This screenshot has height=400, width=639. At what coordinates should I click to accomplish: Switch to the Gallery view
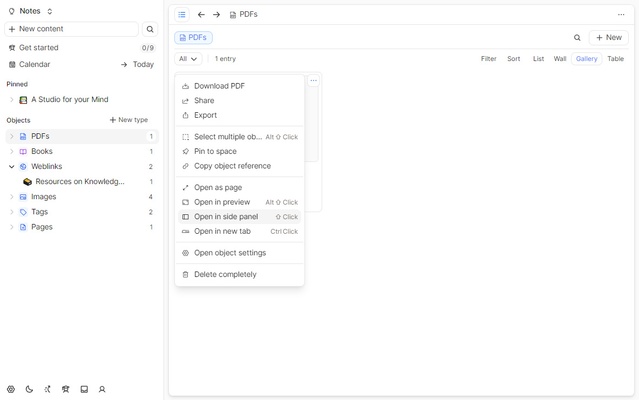tap(586, 59)
